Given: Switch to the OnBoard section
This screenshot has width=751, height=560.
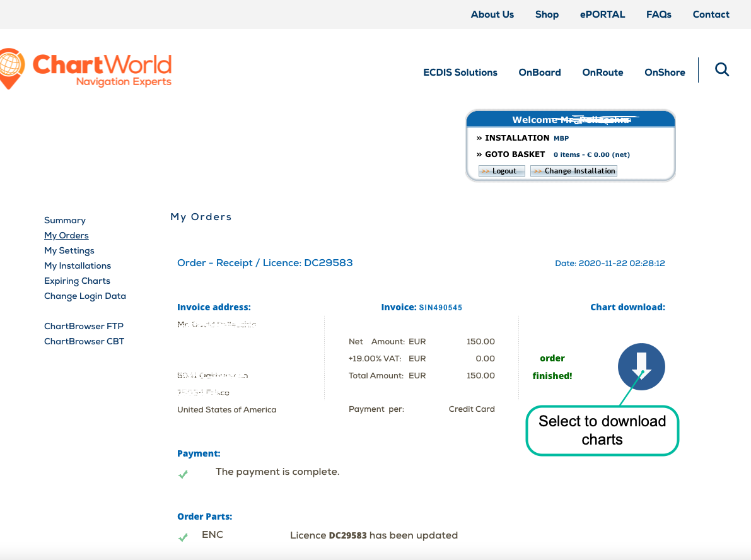Looking at the screenshot, I should (540, 73).
